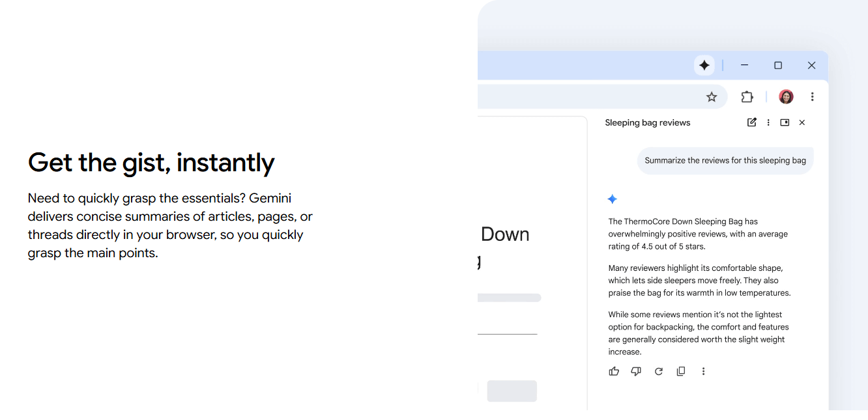Image resolution: width=868 pixels, height=420 pixels.
Task: Give the response a thumbs up
Action: click(x=614, y=371)
